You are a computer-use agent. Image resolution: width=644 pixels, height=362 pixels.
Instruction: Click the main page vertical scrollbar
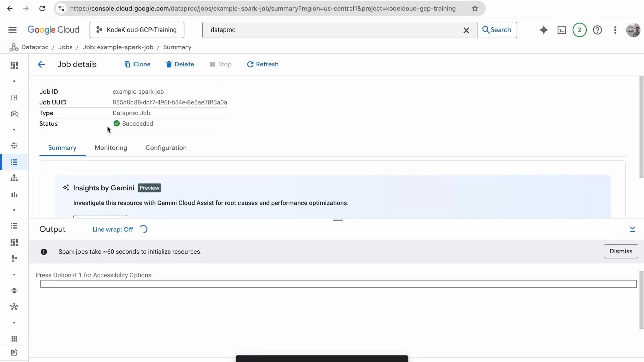click(641, 127)
